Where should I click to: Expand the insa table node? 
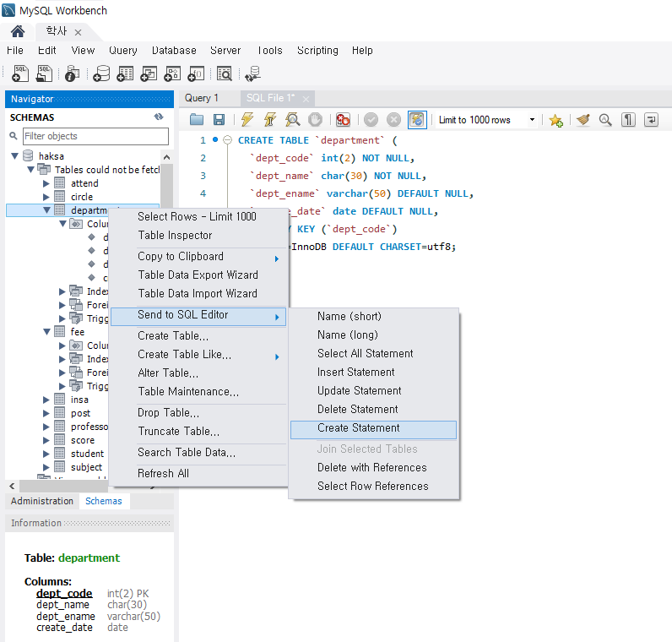pos(46,400)
